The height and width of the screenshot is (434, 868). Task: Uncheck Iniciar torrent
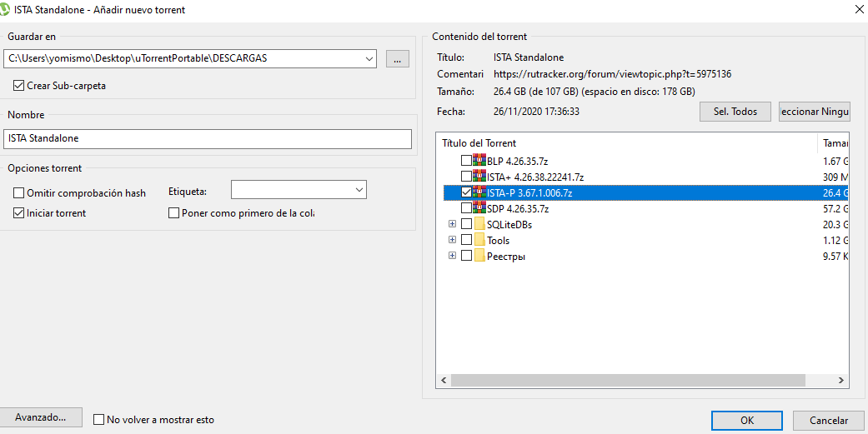(19, 213)
